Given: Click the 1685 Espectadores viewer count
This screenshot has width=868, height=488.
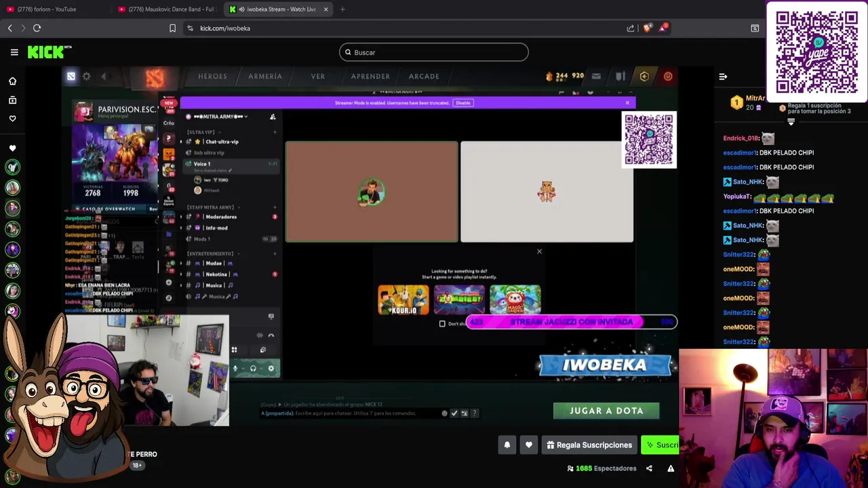Looking at the screenshot, I should 601,468.
